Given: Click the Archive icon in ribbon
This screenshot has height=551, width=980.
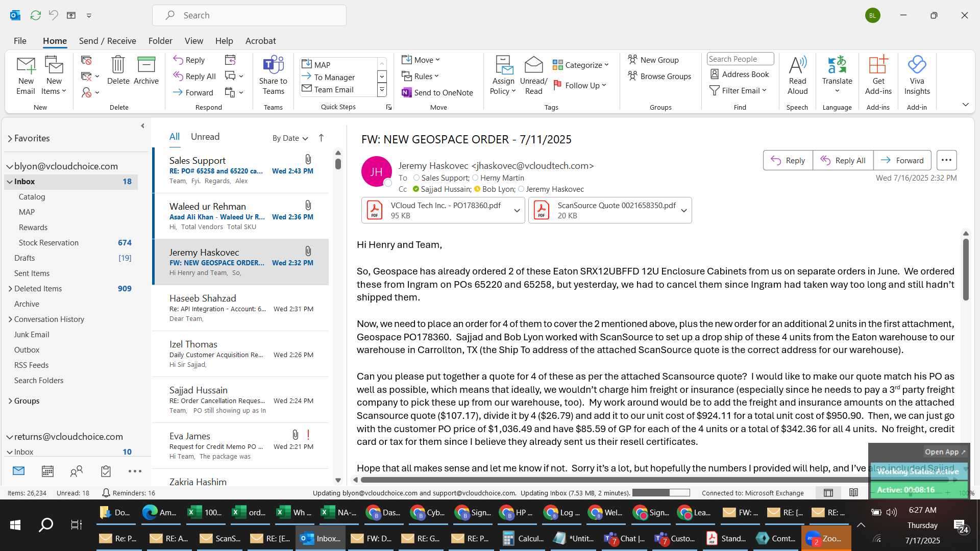Looking at the screenshot, I should pos(146,65).
